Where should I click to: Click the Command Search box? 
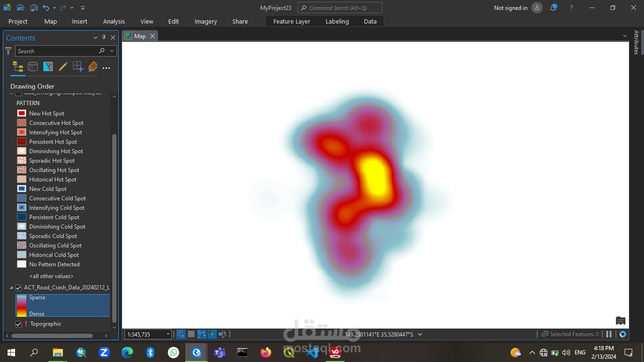[x=340, y=8]
